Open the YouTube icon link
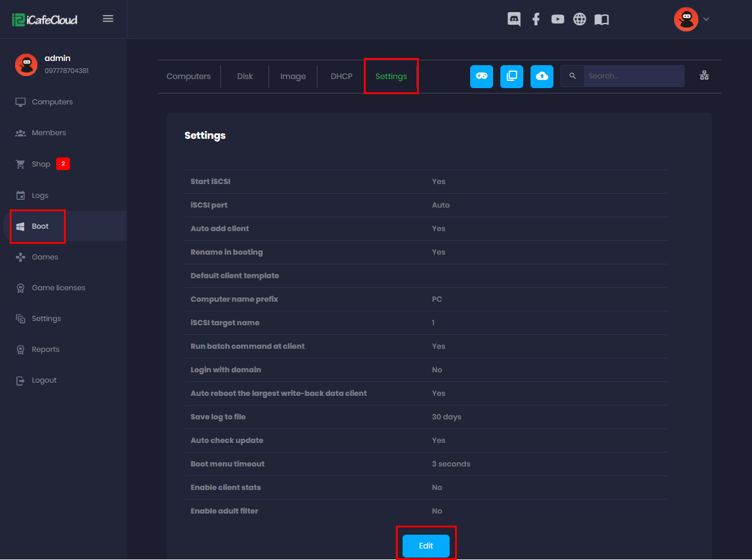This screenshot has width=752, height=560. pyautogui.click(x=558, y=19)
